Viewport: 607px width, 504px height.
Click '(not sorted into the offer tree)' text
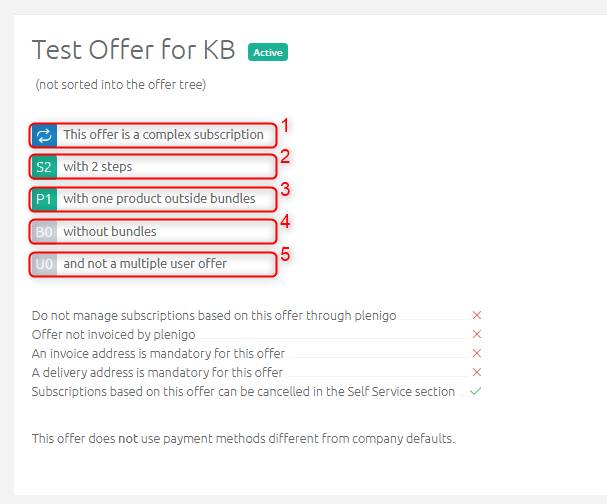[x=120, y=84]
